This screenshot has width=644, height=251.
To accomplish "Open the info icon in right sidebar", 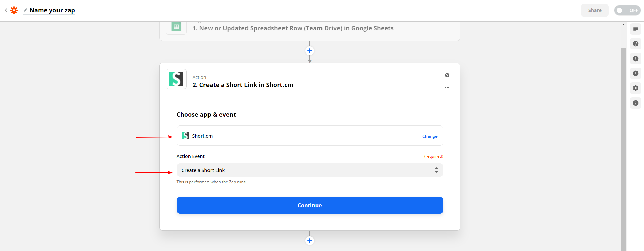I will pyautogui.click(x=635, y=103).
